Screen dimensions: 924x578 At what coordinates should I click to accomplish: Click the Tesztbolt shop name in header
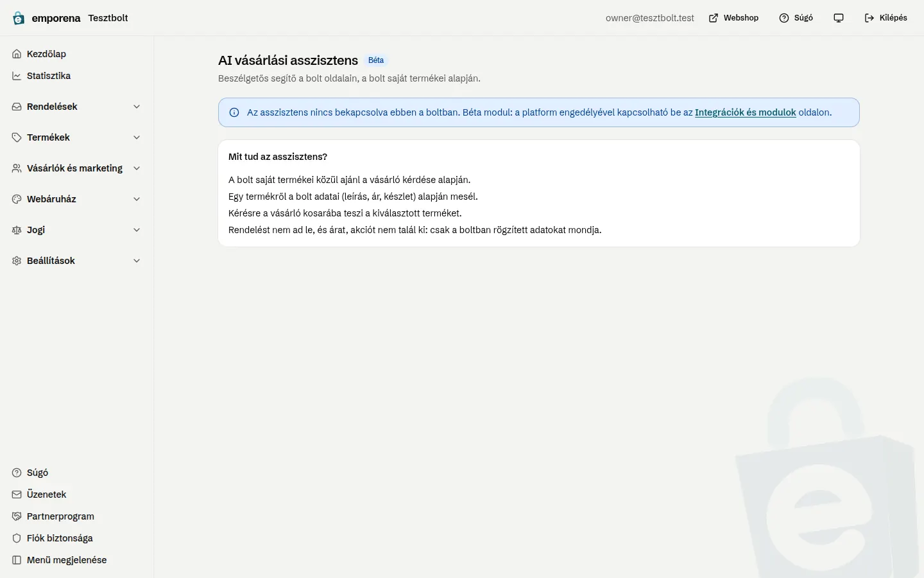[x=108, y=18]
